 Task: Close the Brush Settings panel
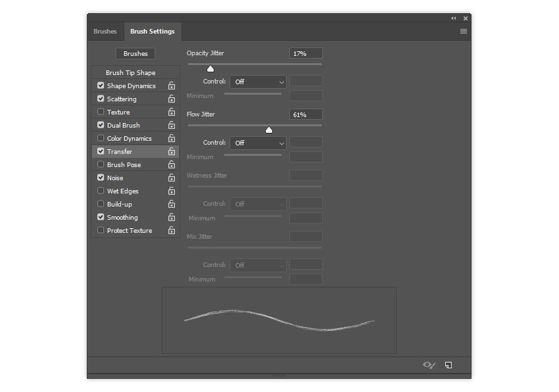pyautogui.click(x=465, y=18)
